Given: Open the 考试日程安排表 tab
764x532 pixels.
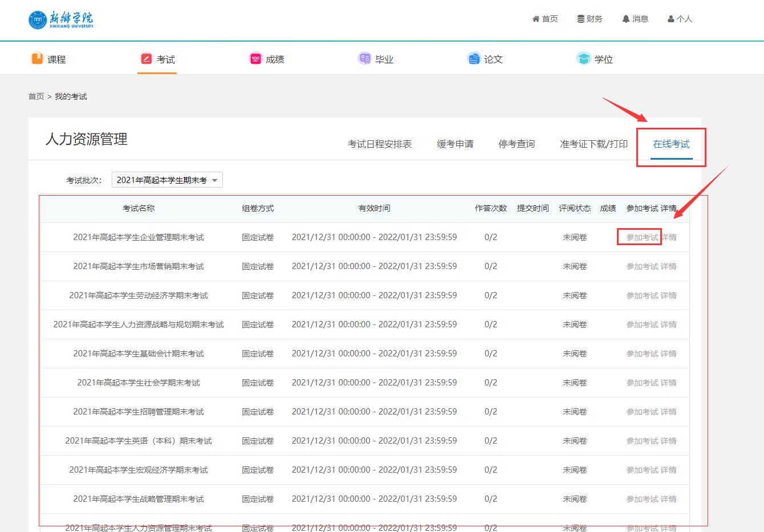Looking at the screenshot, I should (380, 144).
